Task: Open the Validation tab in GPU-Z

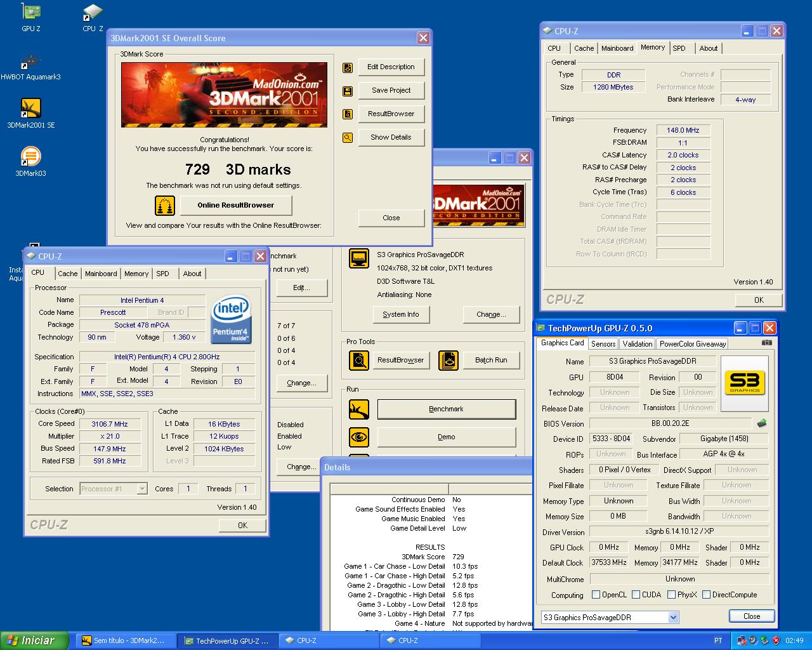Action: pos(638,344)
